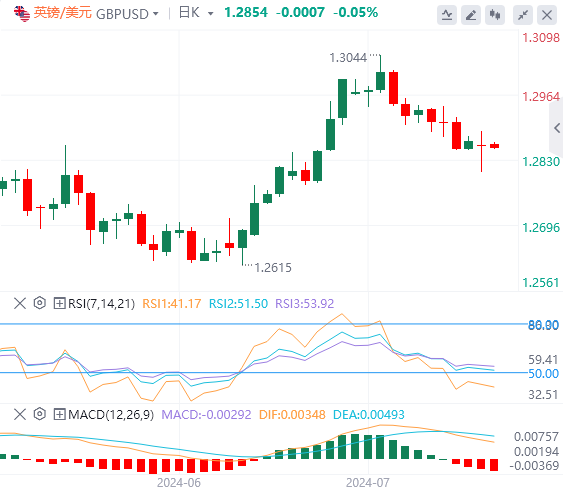This screenshot has height=495, width=563.
Task: Select the pencil drawing tool
Action: click(471, 15)
